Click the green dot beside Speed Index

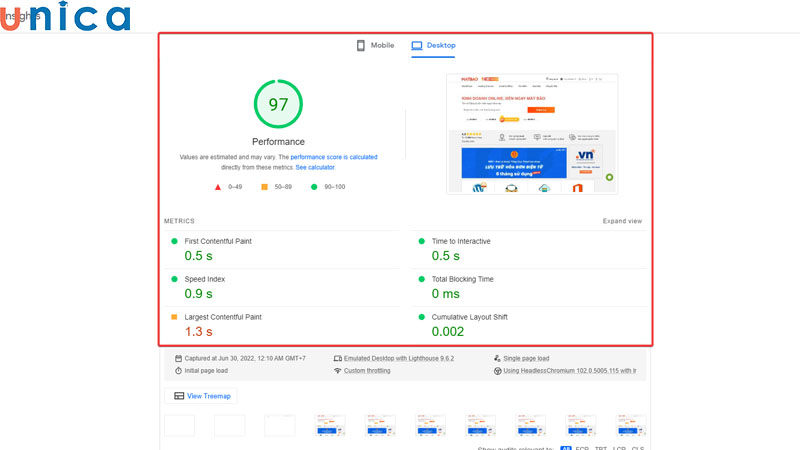click(x=174, y=279)
